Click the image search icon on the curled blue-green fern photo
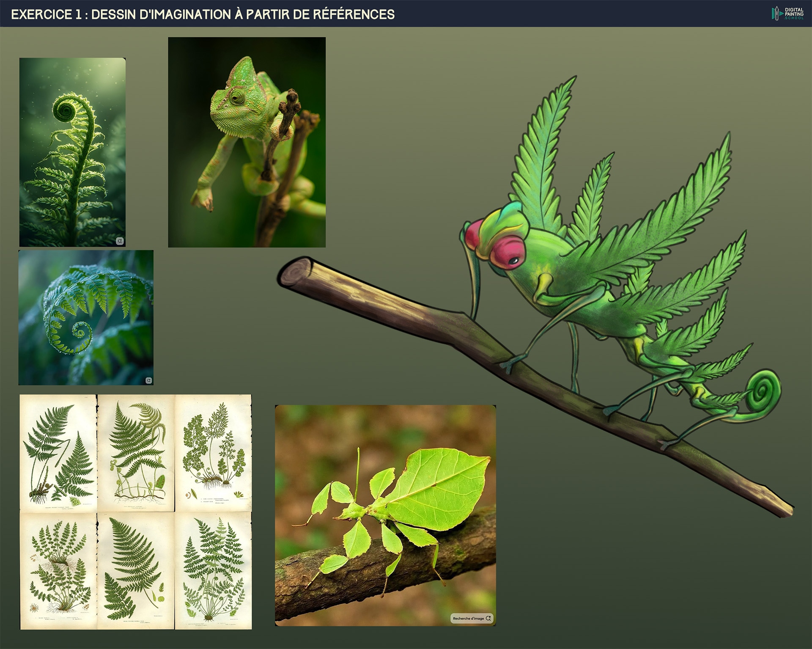 (148, 380)
